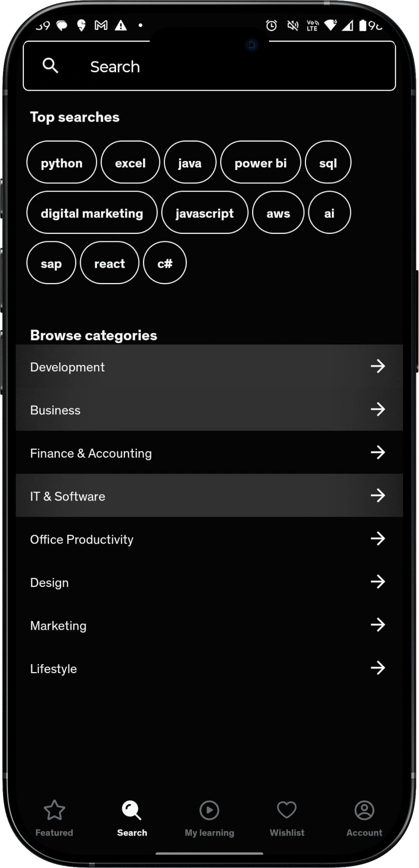Viewport: 419px width, 868px height.
Task: Tap the alarm clock status icon
Action: click(272, 25)
